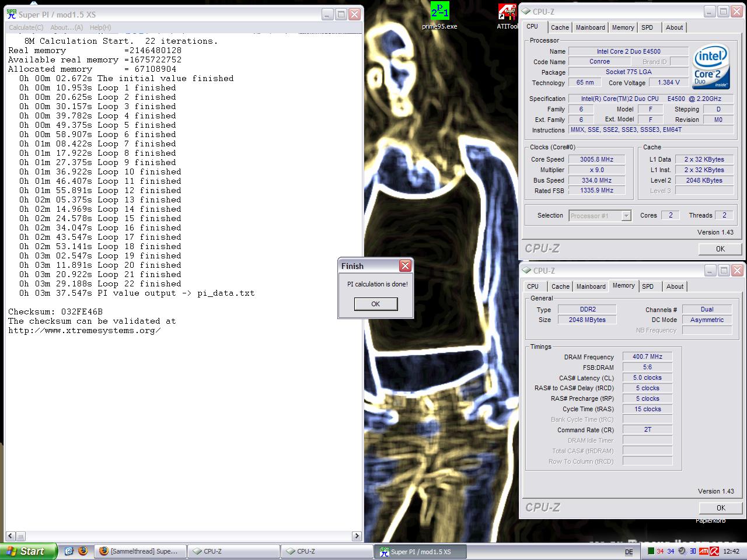Switch to first CPU-Z taskbar button
Screen dimensions: 747x560
pos(234,551)
